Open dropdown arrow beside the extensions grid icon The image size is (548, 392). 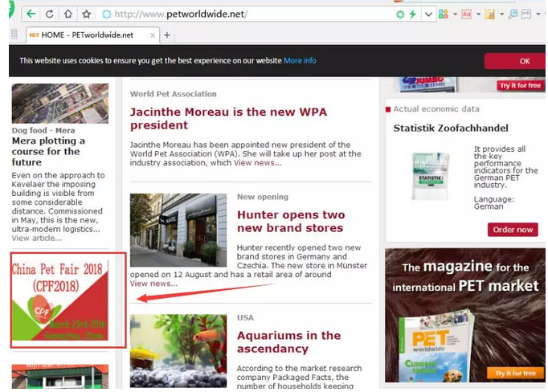(456, 14)
